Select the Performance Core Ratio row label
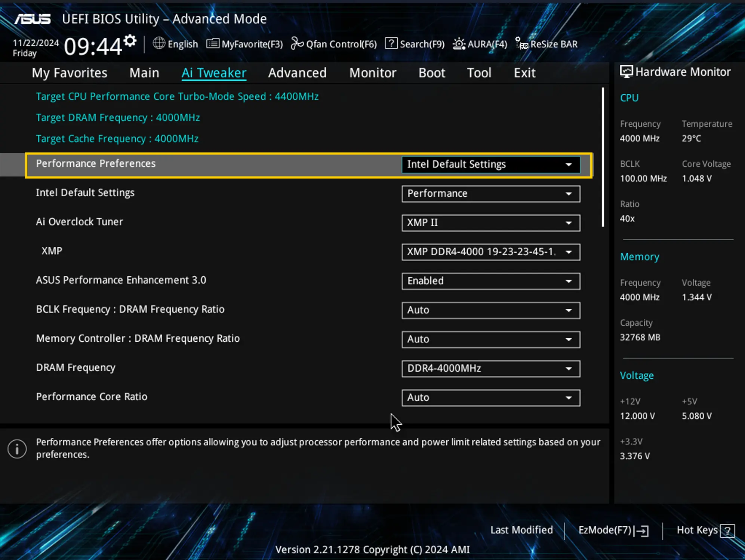Image resolution: width=745 pixels, height=560 pixels. tap(92, 397)
